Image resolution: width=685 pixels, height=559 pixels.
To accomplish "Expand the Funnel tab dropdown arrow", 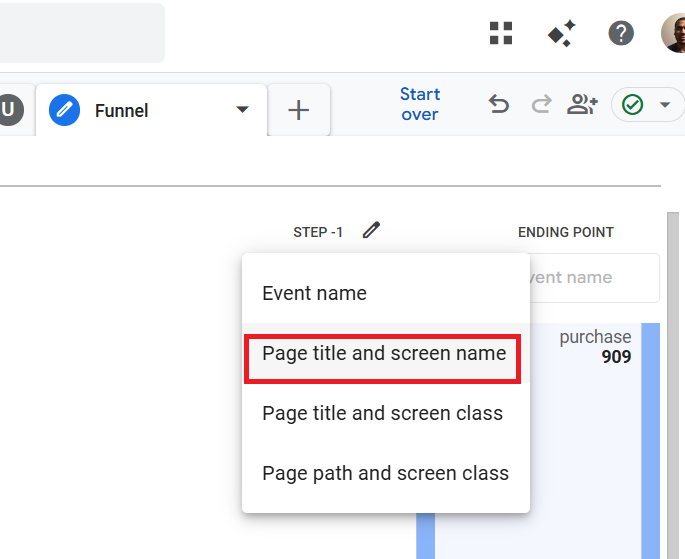I will click(242, 110).
